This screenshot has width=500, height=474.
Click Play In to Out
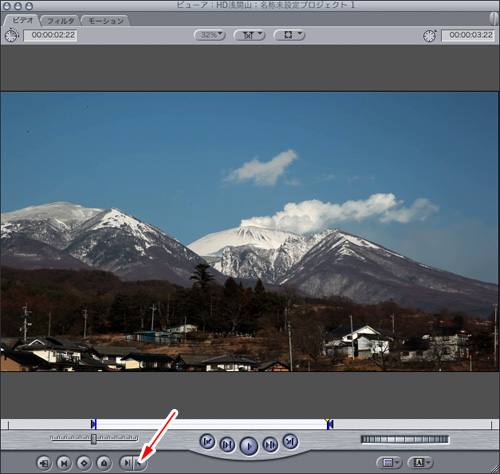(227, 444)
